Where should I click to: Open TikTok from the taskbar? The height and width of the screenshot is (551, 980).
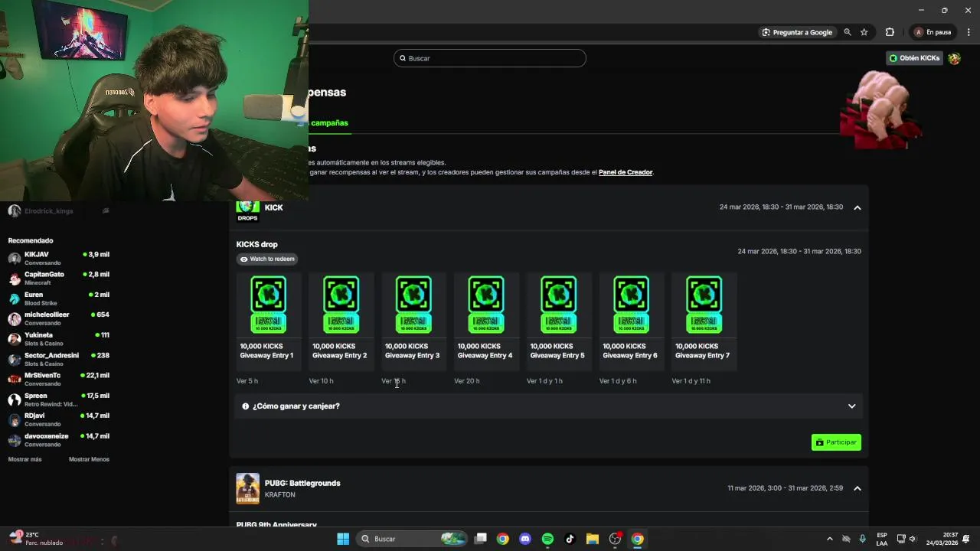tap(570, 539)
